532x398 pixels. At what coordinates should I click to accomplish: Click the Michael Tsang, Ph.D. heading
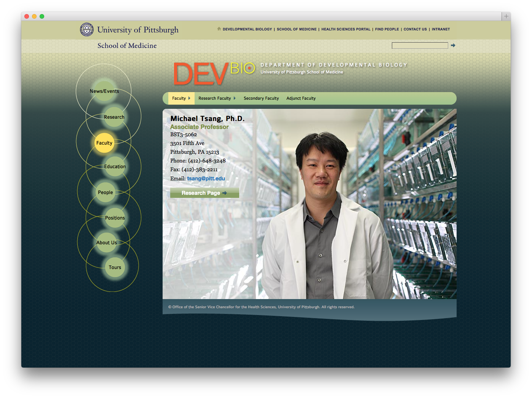pos(208,119)
